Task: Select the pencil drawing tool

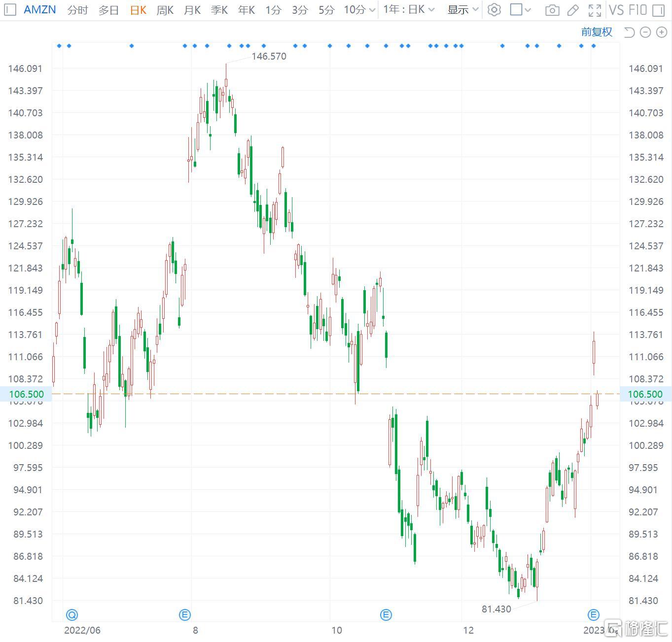Action: [573, 10]
